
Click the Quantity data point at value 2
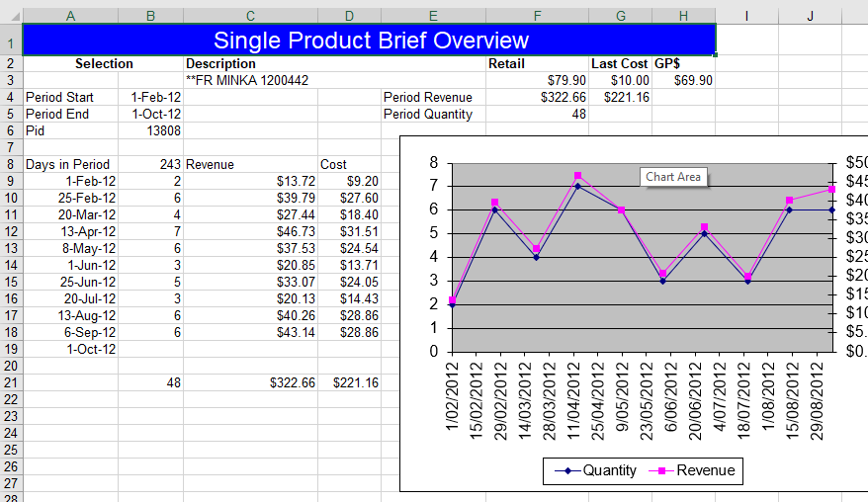[x=452, y=304]
